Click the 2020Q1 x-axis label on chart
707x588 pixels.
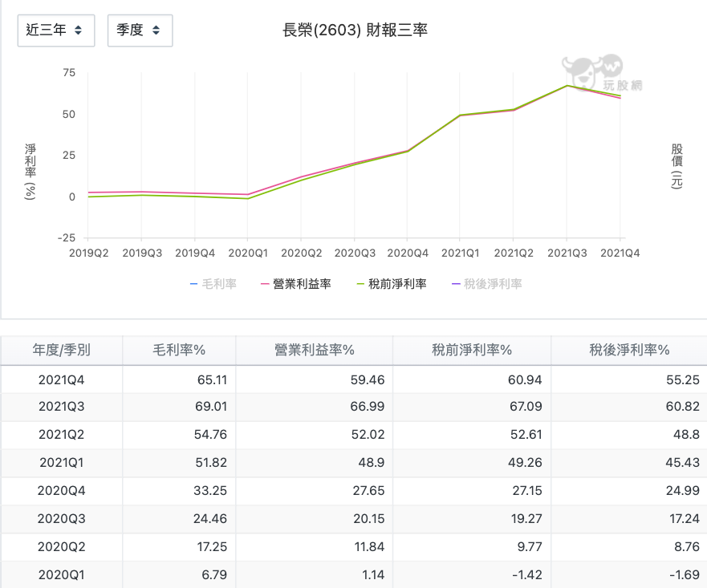pyautogui.click(x=248, y=253)
